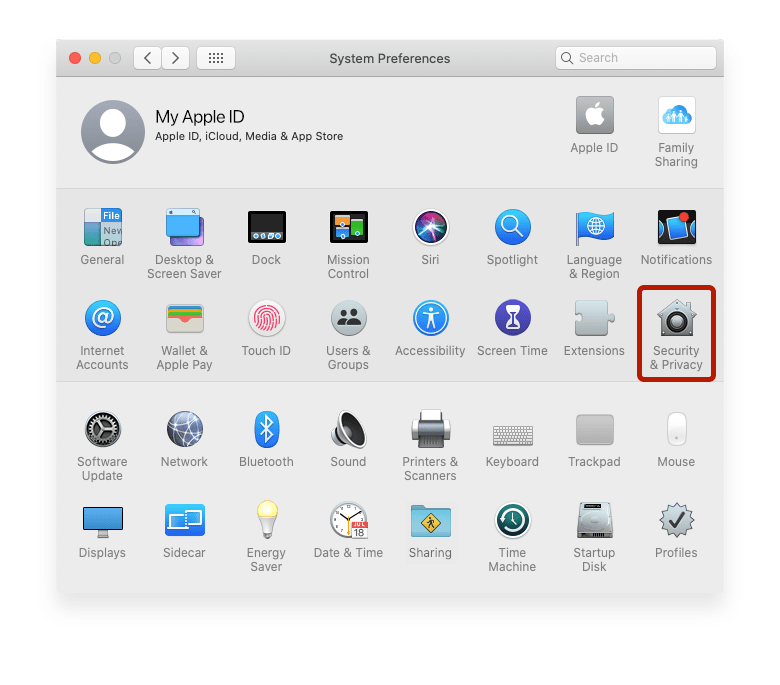
Task: Open Spotlight preferences
Action: (512, 227)
